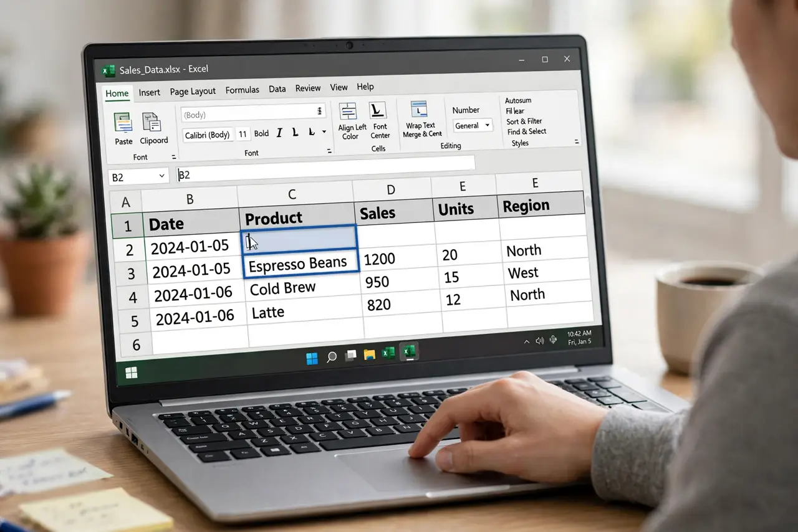Click the Font Center icon
This screenshot has width=798, height=532.
(377, 111)
